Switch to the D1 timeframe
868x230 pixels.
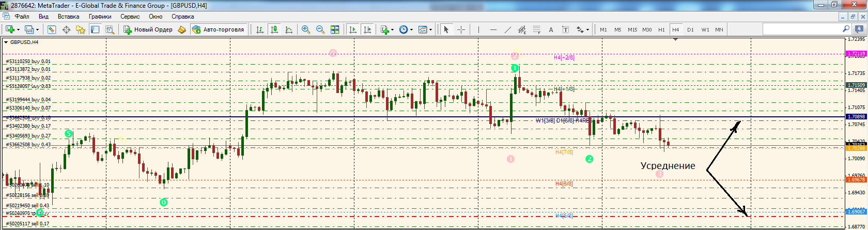pyautogui.click(x=690, y=29)
